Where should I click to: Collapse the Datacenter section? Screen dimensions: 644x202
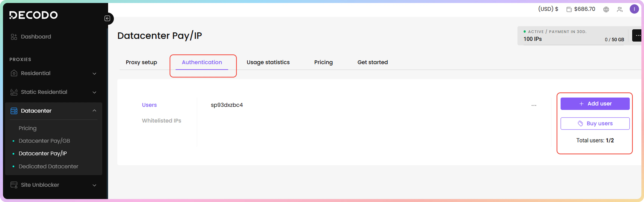[94, 111]
